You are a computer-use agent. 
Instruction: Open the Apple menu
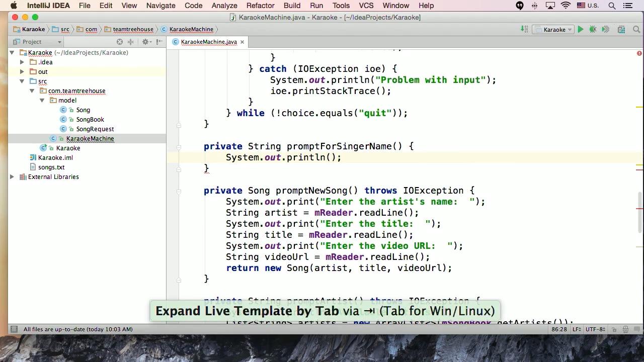point(14,6)
